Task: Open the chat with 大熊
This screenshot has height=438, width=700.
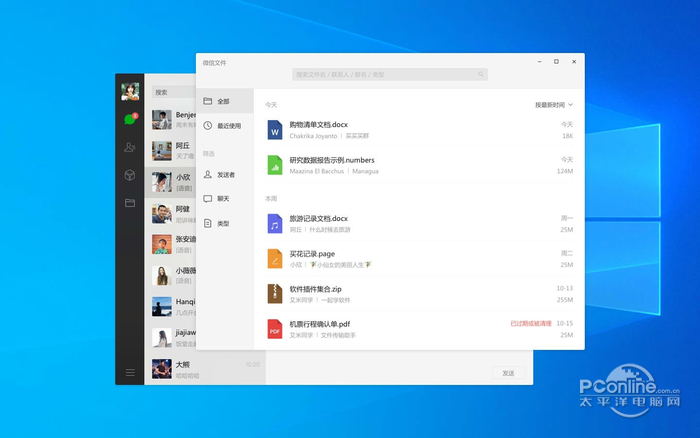Action: (185, 370)
